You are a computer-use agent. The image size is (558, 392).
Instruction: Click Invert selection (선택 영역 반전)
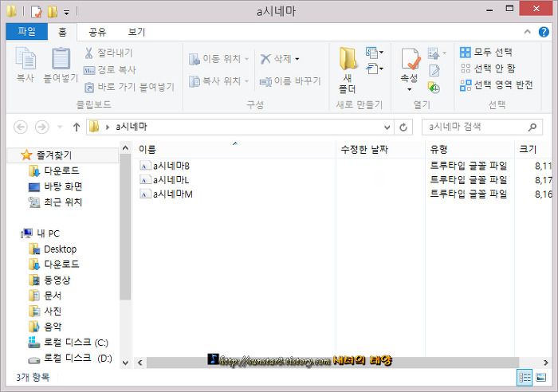[497, 85]
